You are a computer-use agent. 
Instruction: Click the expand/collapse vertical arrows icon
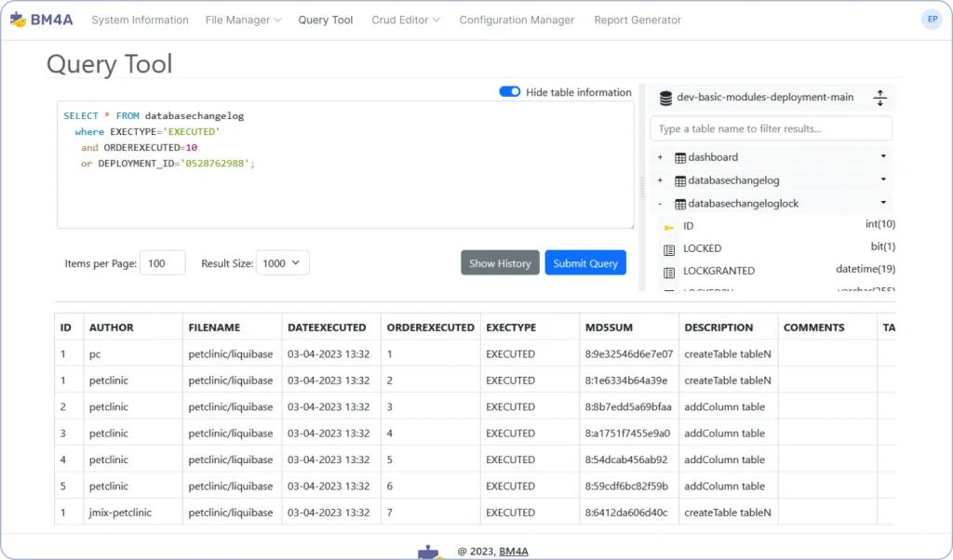pyautogui.click(x=880, y=98)
